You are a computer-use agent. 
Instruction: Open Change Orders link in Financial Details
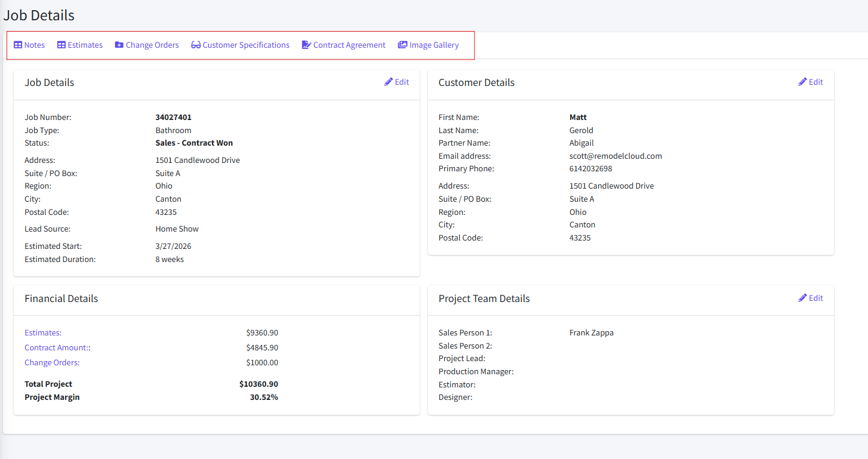[x=52, y=362]
